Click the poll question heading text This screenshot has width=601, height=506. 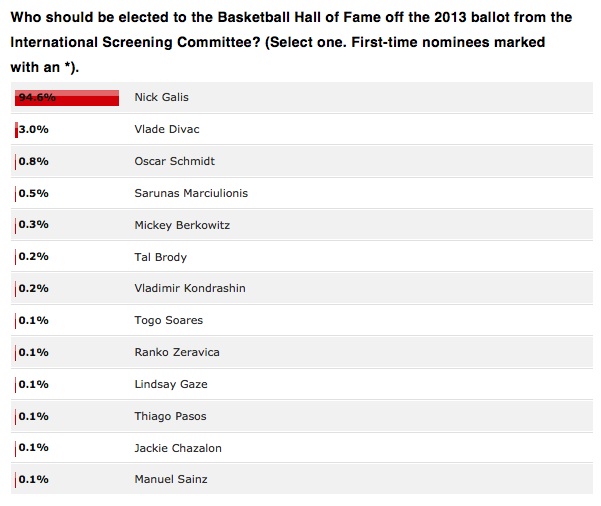click(291, 42)
